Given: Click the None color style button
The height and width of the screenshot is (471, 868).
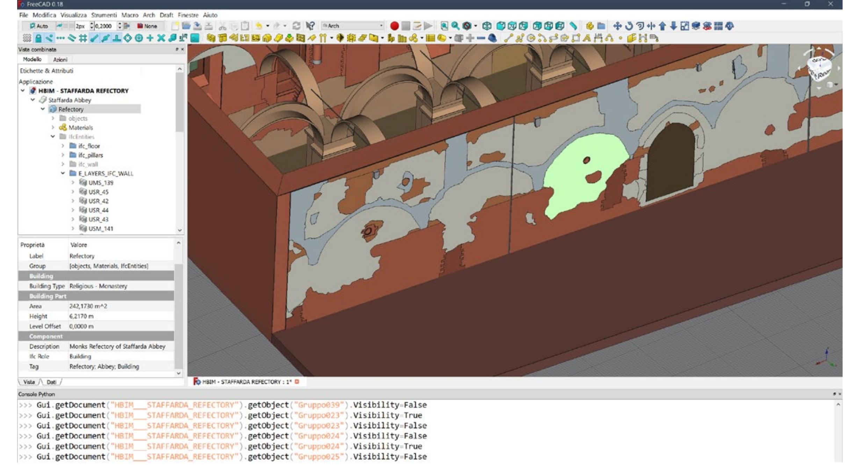Looking at the screenshot, I should (x=147, y=26).
